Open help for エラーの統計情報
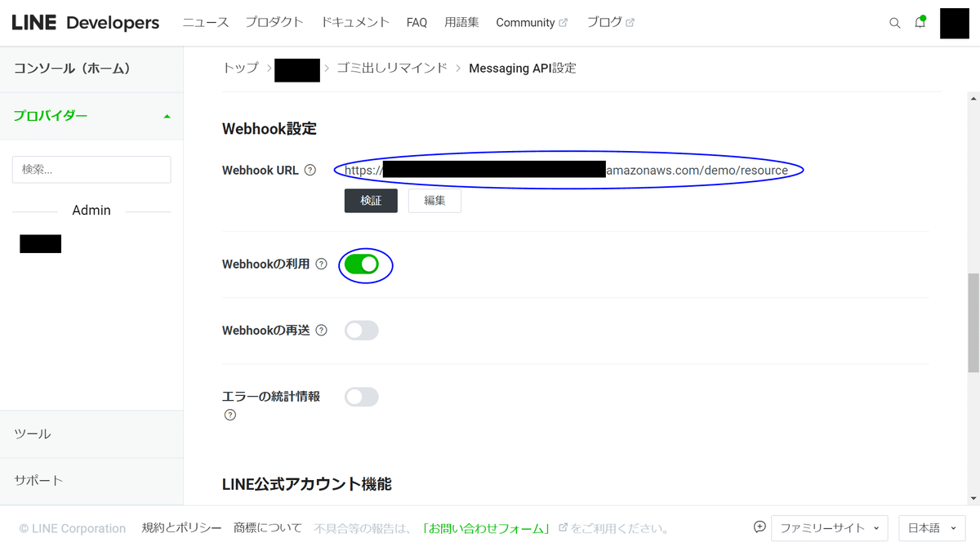 229,415
